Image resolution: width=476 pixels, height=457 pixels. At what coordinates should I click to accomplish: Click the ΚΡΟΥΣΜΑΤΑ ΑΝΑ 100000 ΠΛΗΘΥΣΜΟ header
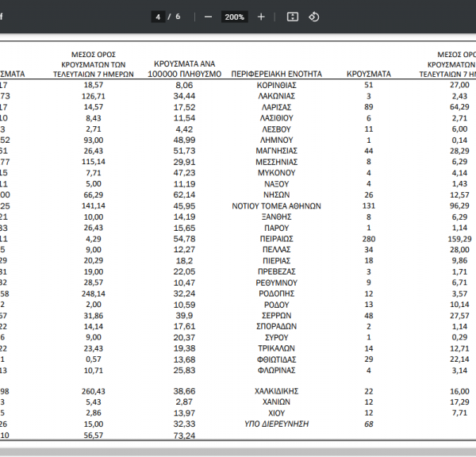coord(185,69)
